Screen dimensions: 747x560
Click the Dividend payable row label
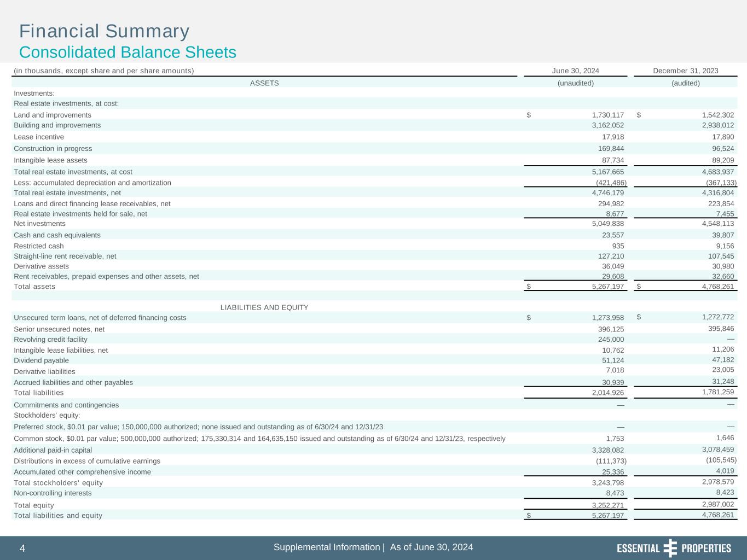click(42, 360)
